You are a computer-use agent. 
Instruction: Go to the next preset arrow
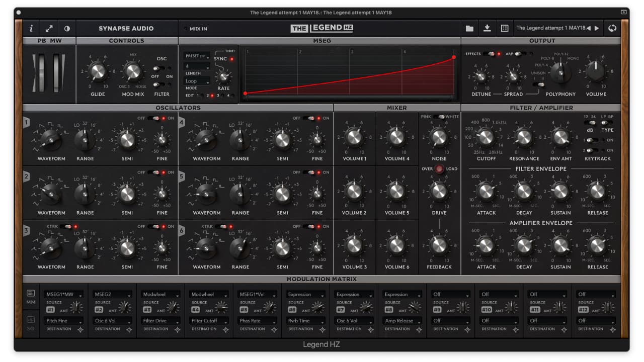597,28
